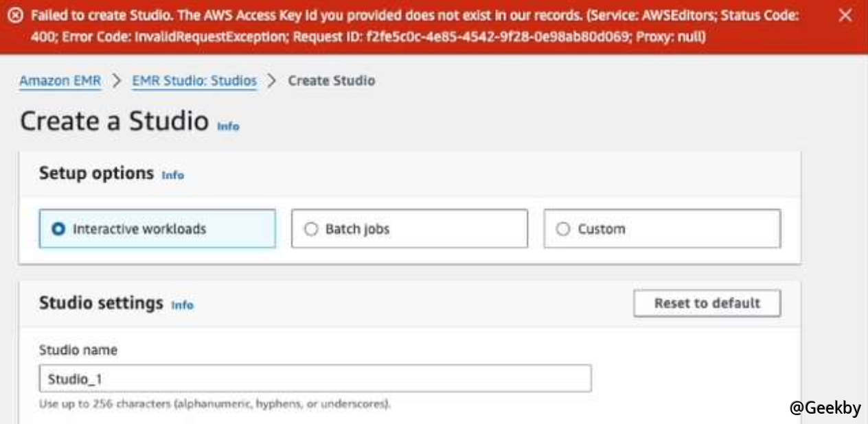Open Info beside Create a Studio heading
Screen dimensions: 868x424
[228, 127]
